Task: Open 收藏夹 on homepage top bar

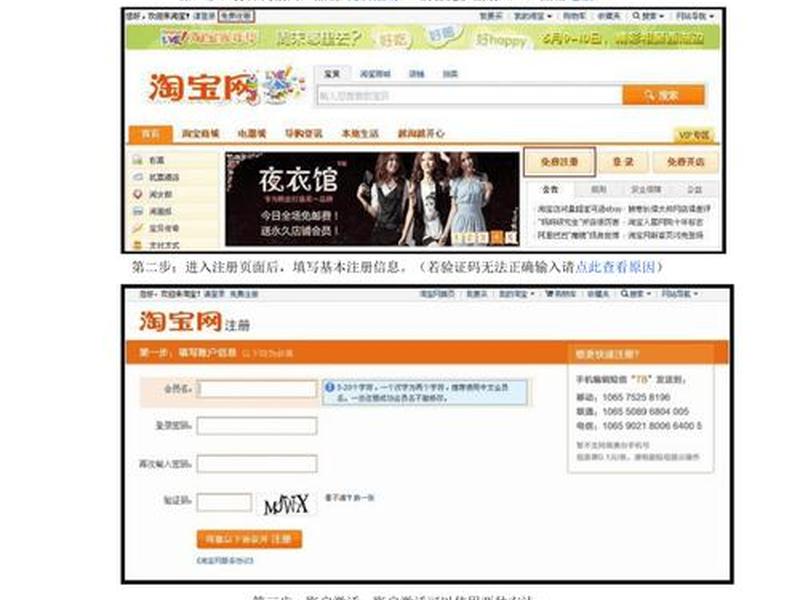Action: click(x=609, y=16)
